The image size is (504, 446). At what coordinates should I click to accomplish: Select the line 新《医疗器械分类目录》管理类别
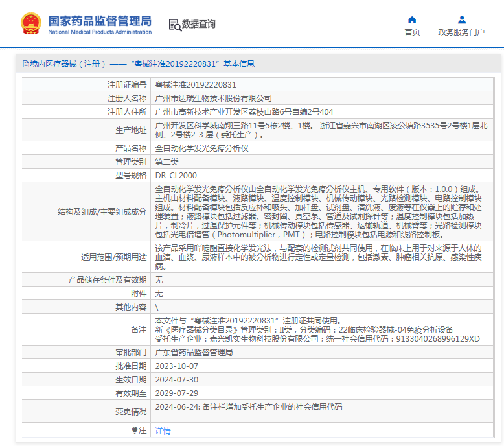[304, 330]
